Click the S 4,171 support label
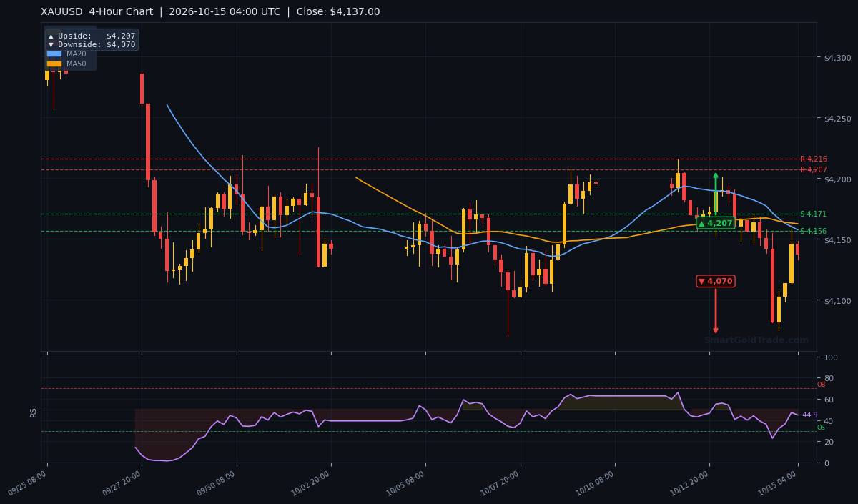The height and width of the screenshot is (504, 858). coord(813,214)
